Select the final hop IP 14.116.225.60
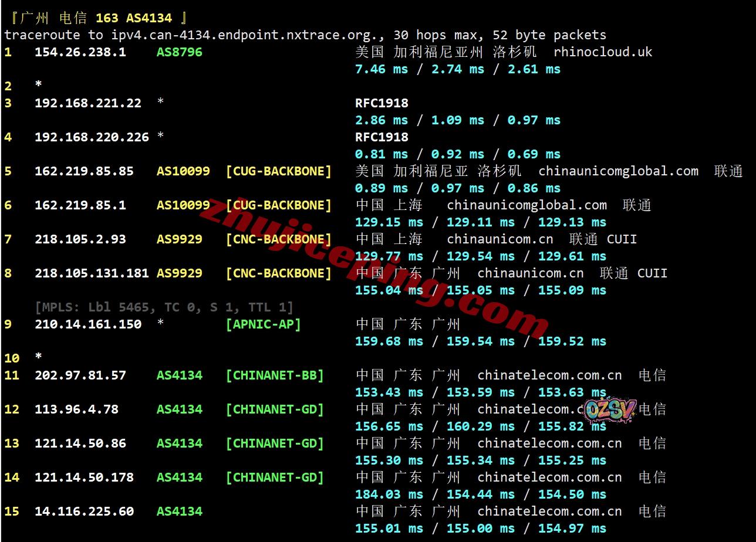 pyautogui.click(x=84, y=511)
